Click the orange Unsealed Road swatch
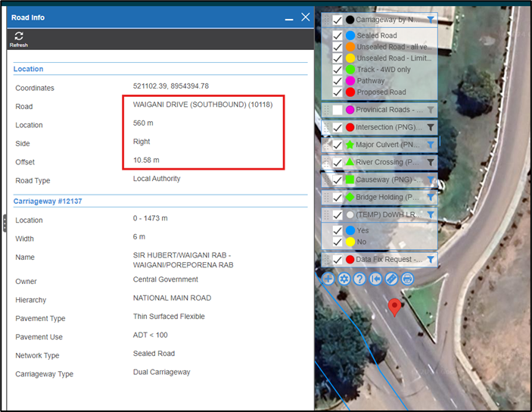This screenshot has height=412, width=532. (350, 47)
